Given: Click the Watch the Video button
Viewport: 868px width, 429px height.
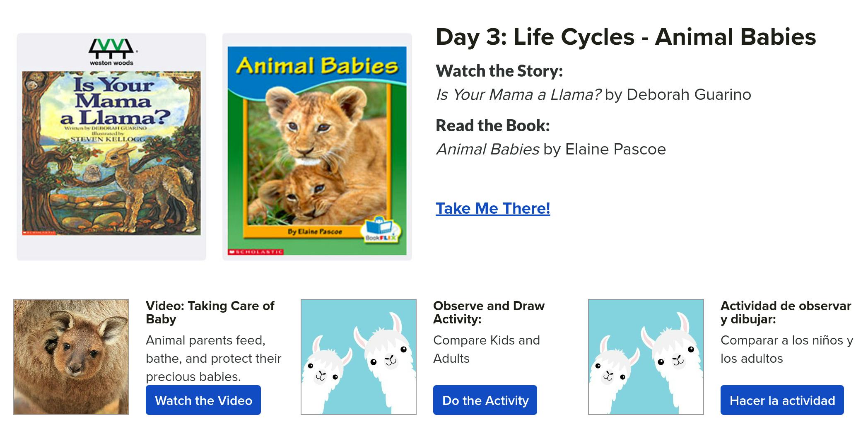Looking at the screenshot, I should coord(203,400).
